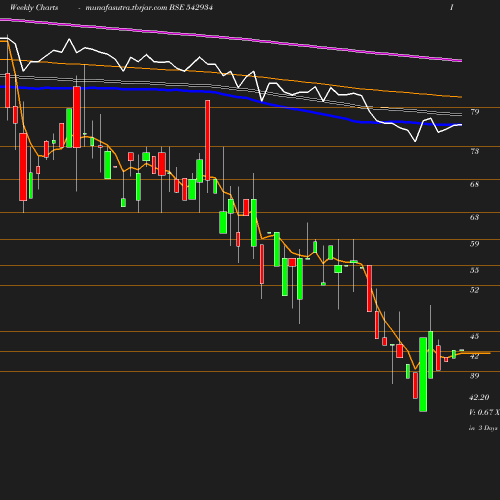
Task: Click the 'munafasutra.tbrjar.com BSE 542934' caption
Action: click(149, 7)
